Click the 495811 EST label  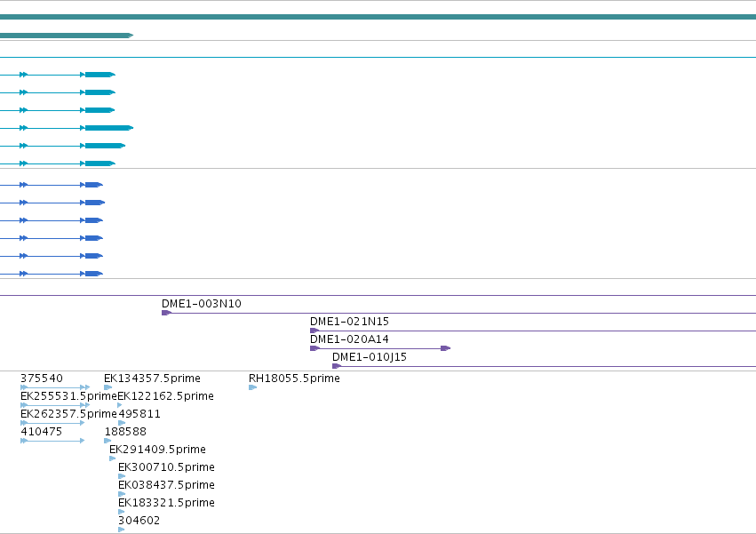click(139, 414)
